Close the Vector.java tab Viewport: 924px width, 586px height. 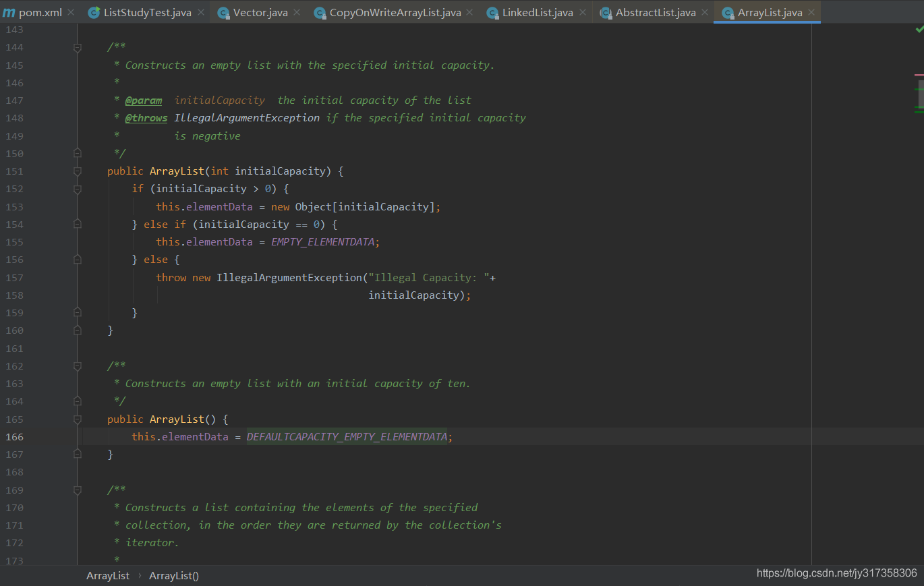coord(297,12)
